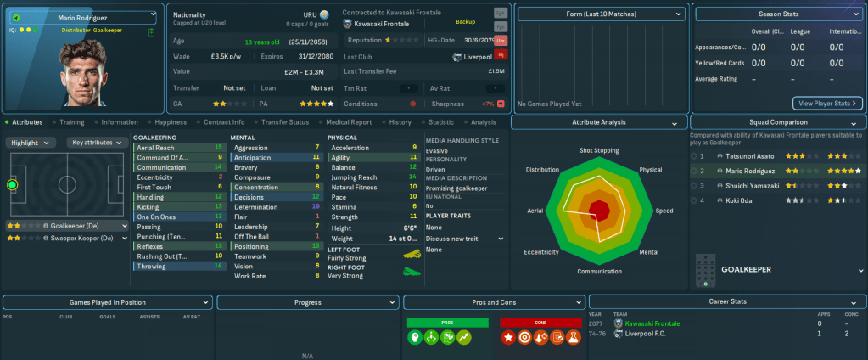Click the View Player Stats button
Image resolution: width=868 pixels, height=360 pixels.
click(827, 103)
